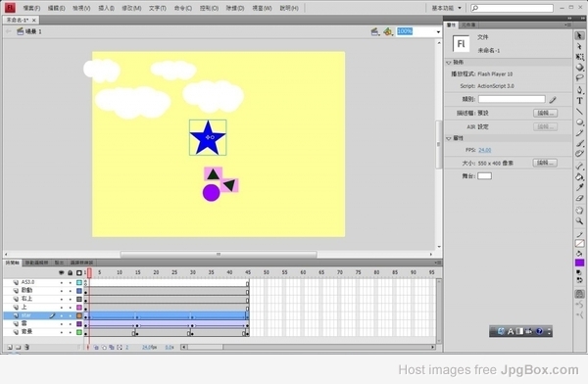588x384 pixels.
Task: Select the Line tool
Action: point(579,112)
